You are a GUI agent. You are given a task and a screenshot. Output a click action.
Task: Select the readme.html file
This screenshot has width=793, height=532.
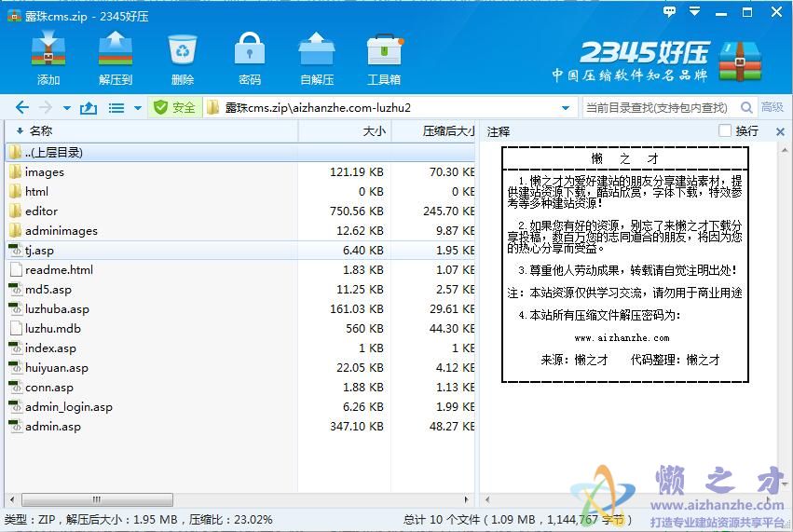click(240, 269)
